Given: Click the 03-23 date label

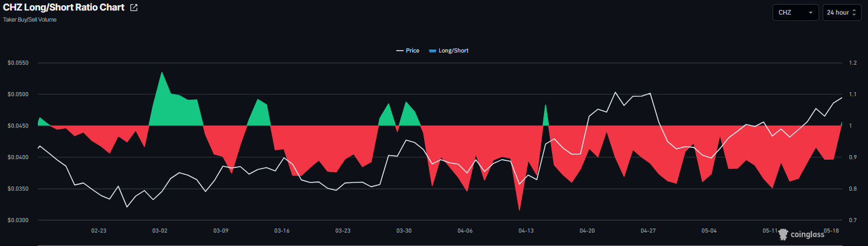Looking at the screenshot, I should (343, 231).
